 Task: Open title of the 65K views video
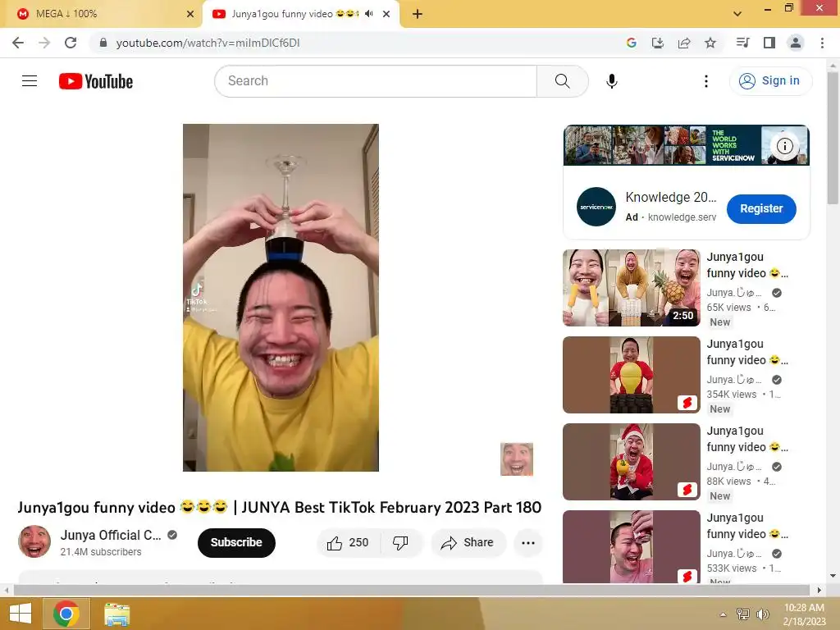point(747,265)
